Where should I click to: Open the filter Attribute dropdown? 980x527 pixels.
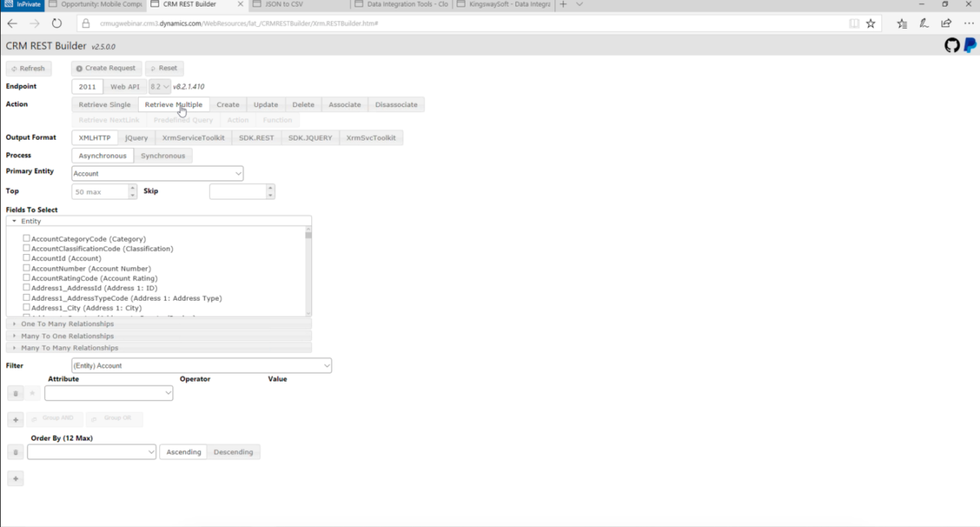click(109, 393)
